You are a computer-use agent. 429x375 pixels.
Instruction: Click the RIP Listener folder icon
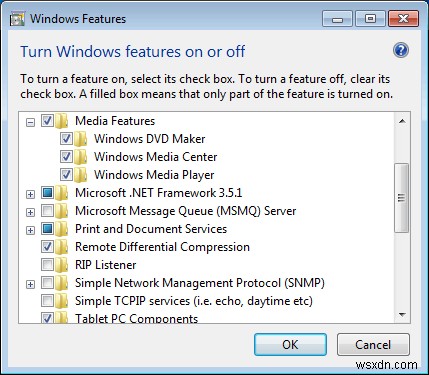[61, 265]
